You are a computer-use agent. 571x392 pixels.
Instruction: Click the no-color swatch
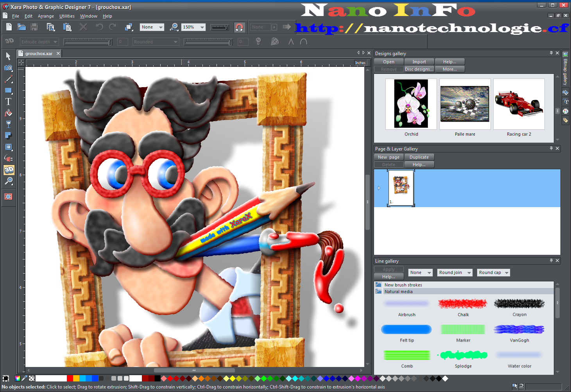(32, 378)
